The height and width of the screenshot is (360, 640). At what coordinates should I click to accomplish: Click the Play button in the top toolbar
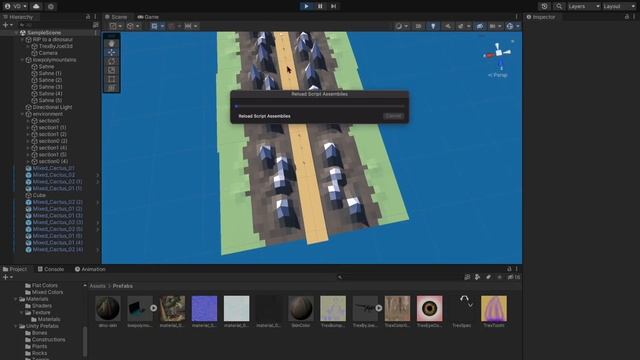[306, 6]
